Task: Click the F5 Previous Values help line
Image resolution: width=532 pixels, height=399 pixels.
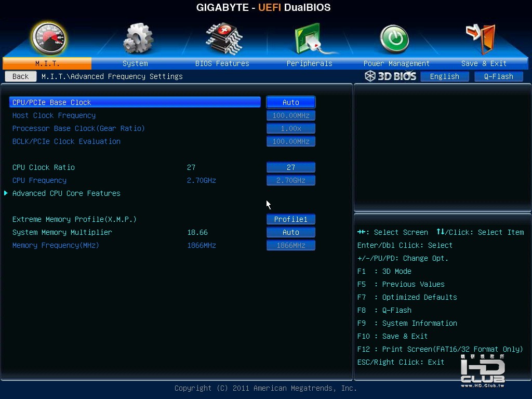Action: click(x=401, y=284)
